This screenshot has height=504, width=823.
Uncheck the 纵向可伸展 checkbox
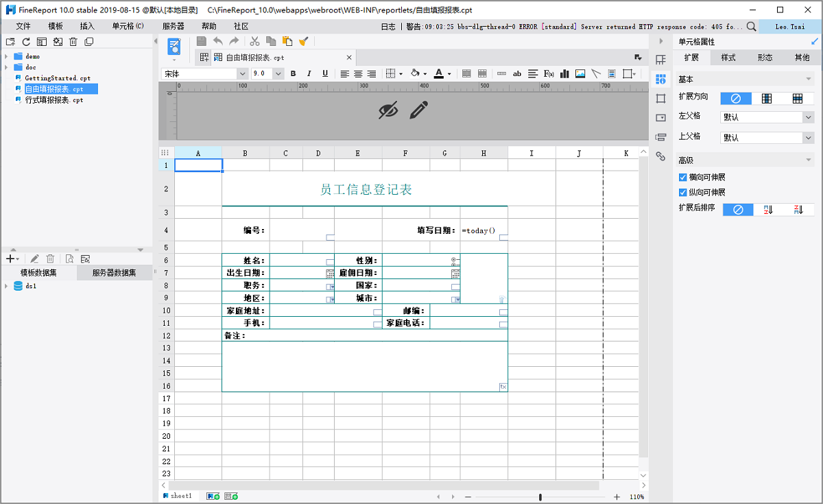682,193
